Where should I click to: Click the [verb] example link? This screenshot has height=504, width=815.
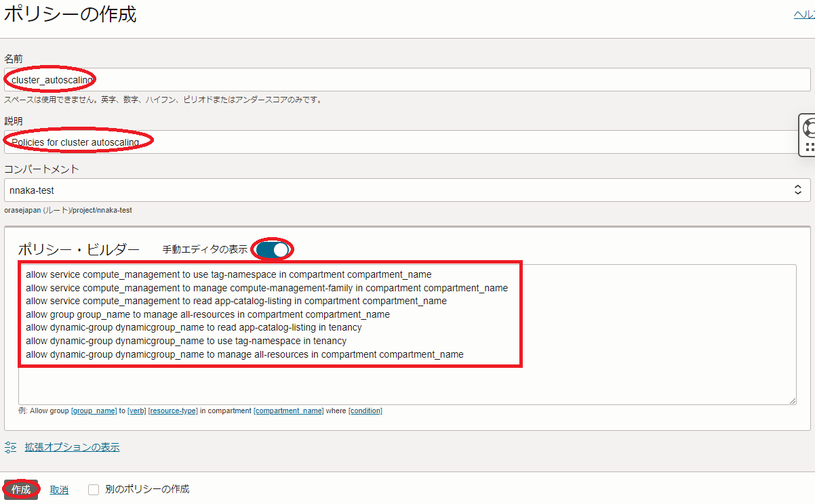tap(136, 411)
